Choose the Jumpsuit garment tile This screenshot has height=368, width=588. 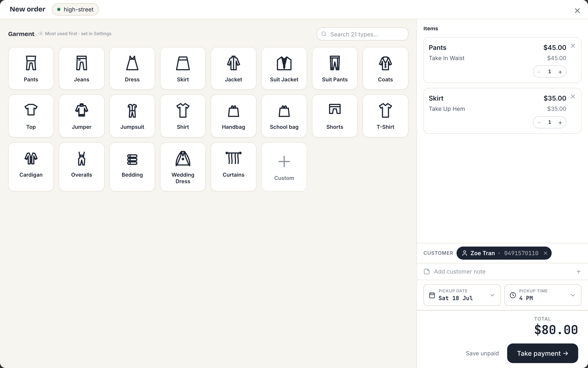point(132,116)
